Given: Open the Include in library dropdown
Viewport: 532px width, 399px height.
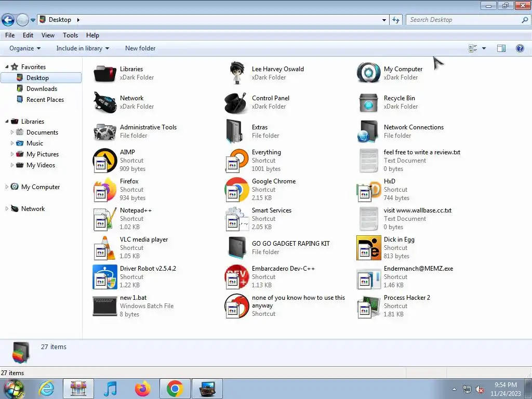Looking at the screenshot, I should click(83, 48).
